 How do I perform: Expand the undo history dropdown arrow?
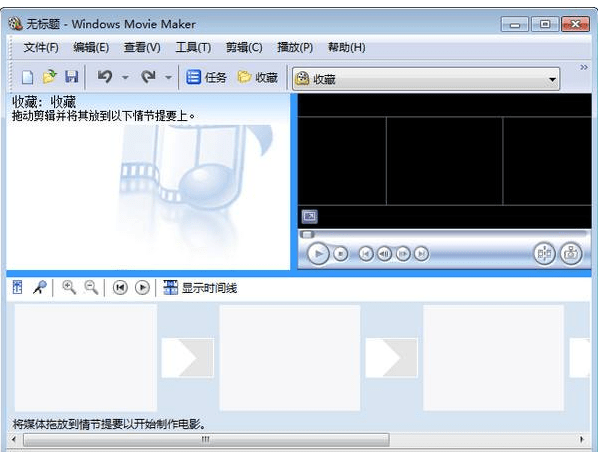click(125, 78)
